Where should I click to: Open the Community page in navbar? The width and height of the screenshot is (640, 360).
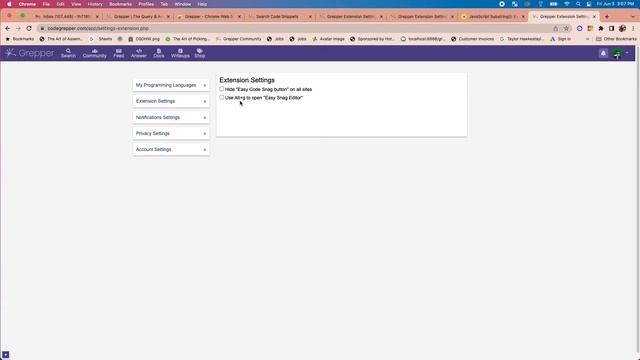coord(94,53)
